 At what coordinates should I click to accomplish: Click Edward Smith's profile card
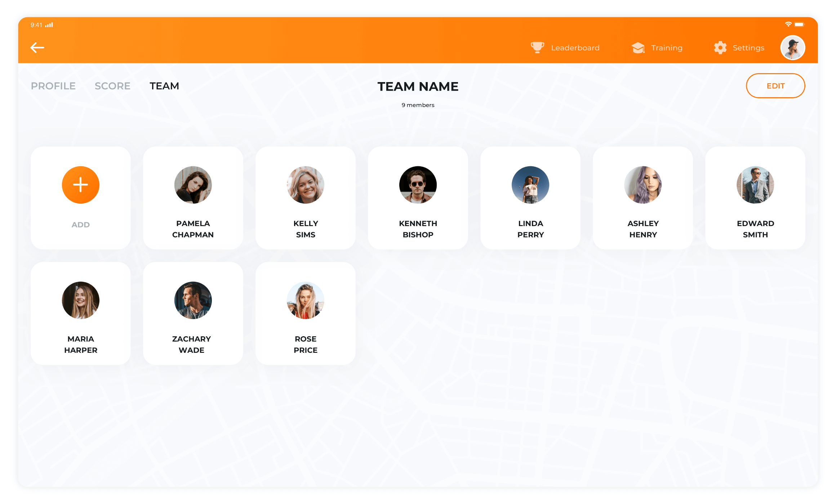tap(755, 197)
